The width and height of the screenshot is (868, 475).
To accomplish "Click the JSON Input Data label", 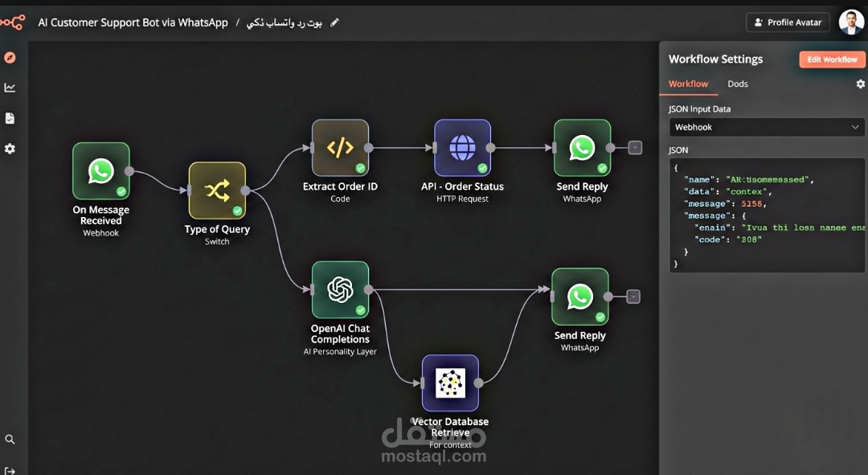I will tap(699, 109).
